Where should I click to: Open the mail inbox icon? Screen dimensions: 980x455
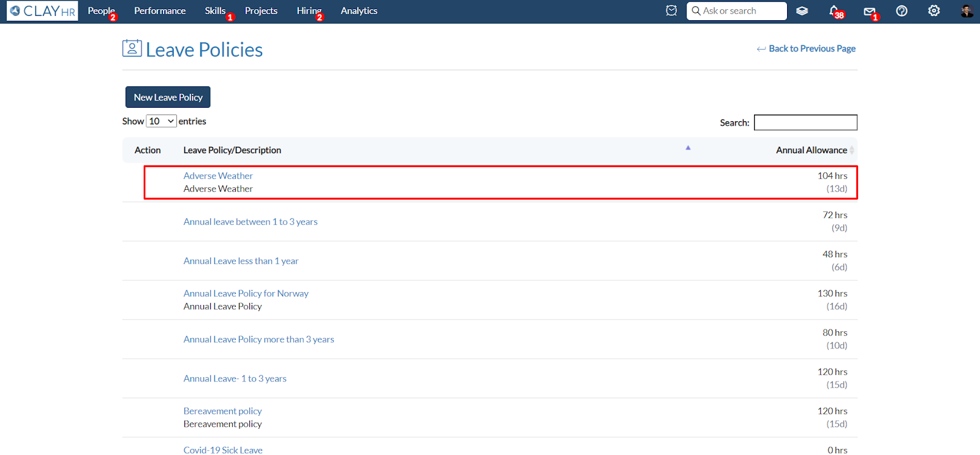(x=869, y=11)
